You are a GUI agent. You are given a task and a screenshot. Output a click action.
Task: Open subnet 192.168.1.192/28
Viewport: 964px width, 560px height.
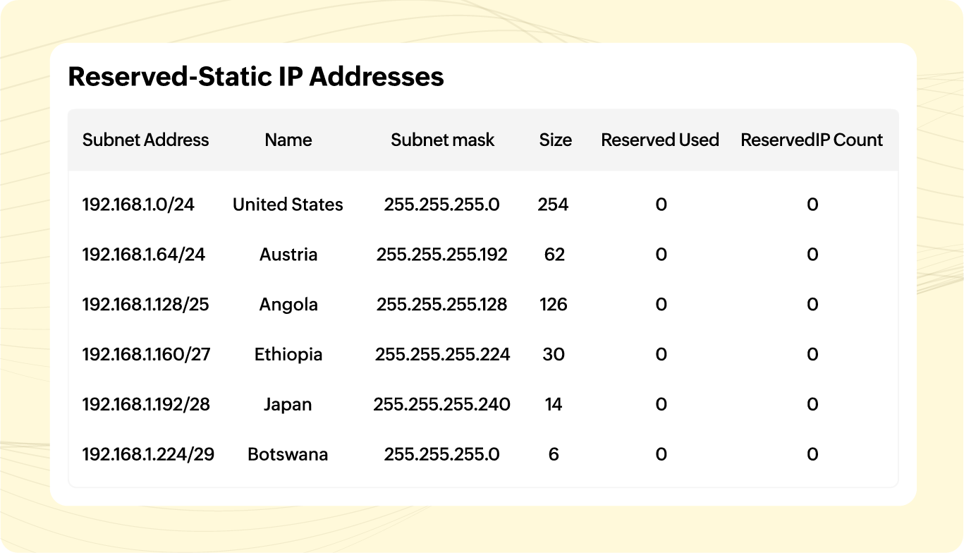click(146, 404)
